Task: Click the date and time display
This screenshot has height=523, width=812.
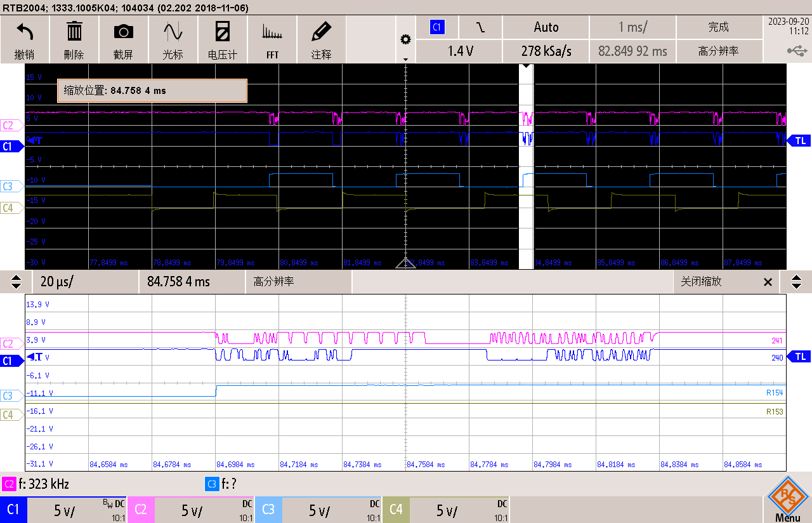Action: [787, 26]
